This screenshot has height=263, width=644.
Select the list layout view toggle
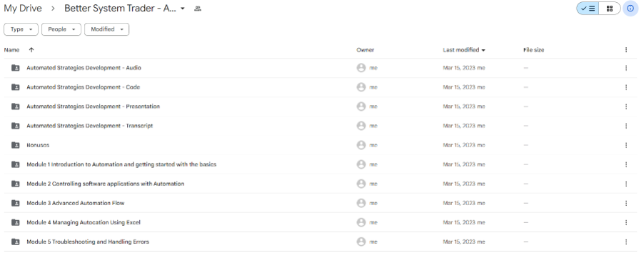[x=588, y=9]
